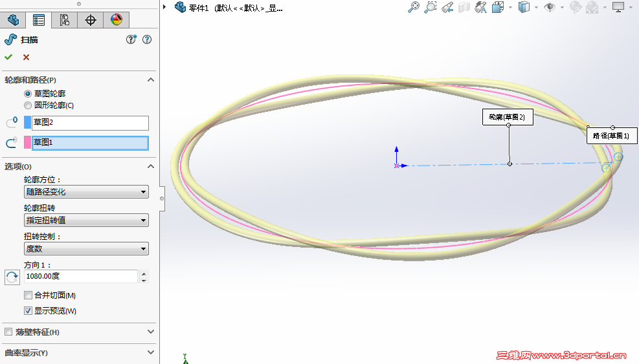Click the reverse direction icon for 方向1
The height and width of the screenshot is (364, 639).
click(x=12, y=277)
